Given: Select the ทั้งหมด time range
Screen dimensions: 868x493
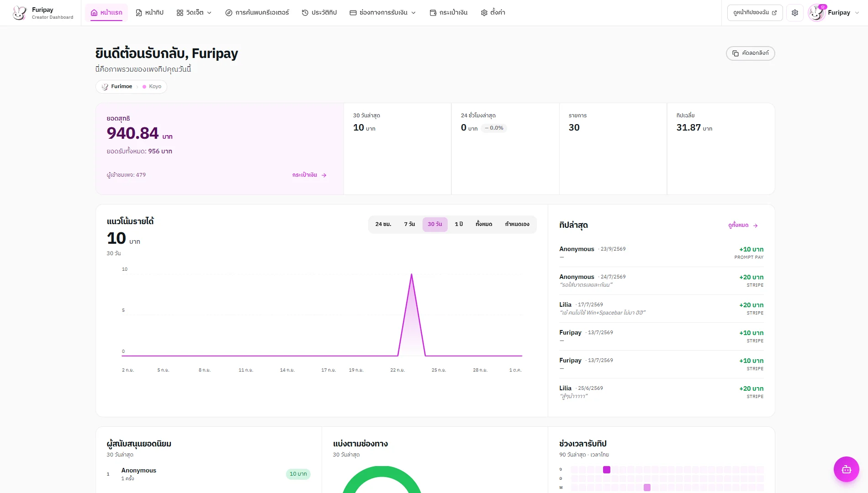Looking at the screenshot, I should pos(484,224).
